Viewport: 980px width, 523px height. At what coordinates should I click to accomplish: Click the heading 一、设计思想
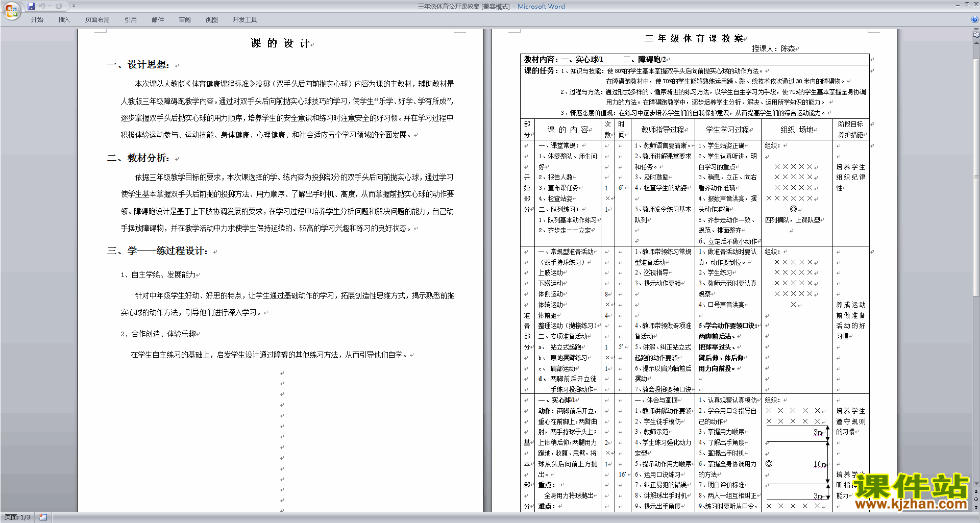pos(138,65)
